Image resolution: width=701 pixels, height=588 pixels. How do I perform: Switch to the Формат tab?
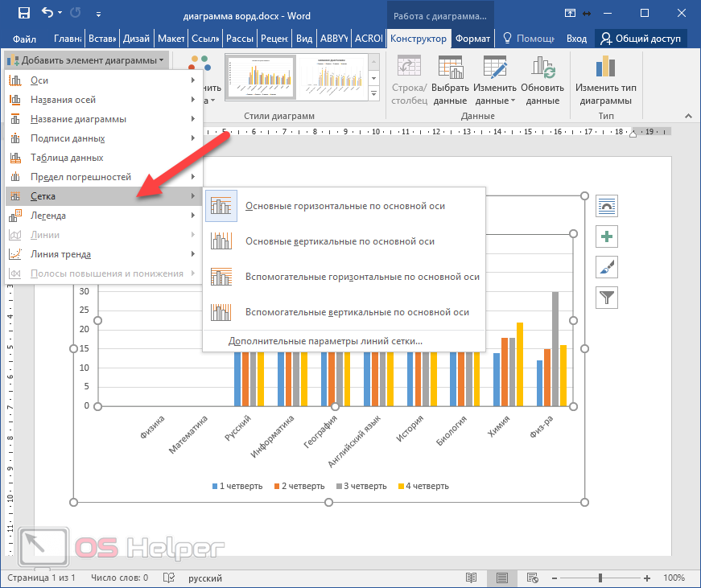coord(472,39)
